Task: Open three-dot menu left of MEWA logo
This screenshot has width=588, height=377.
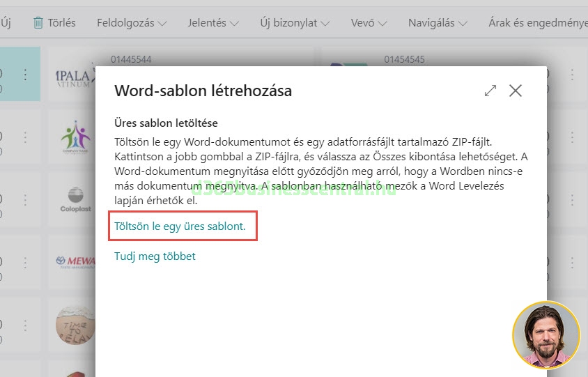Action: pyautogui.click(x=26, y=263)
